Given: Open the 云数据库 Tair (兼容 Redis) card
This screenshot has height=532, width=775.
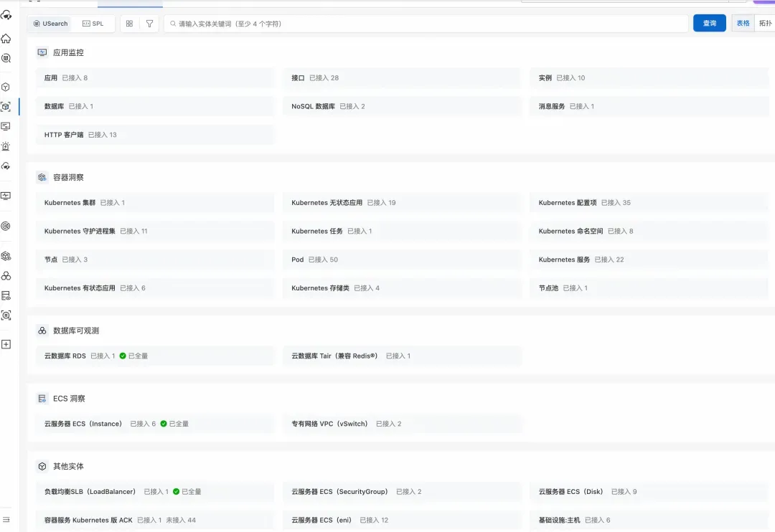Looking at the screenshot, I should (x=402, y=356).
